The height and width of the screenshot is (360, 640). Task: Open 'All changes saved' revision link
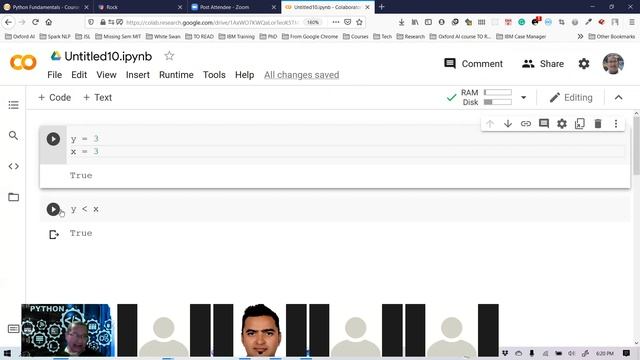pyautogui.click(x=301, y=75)
